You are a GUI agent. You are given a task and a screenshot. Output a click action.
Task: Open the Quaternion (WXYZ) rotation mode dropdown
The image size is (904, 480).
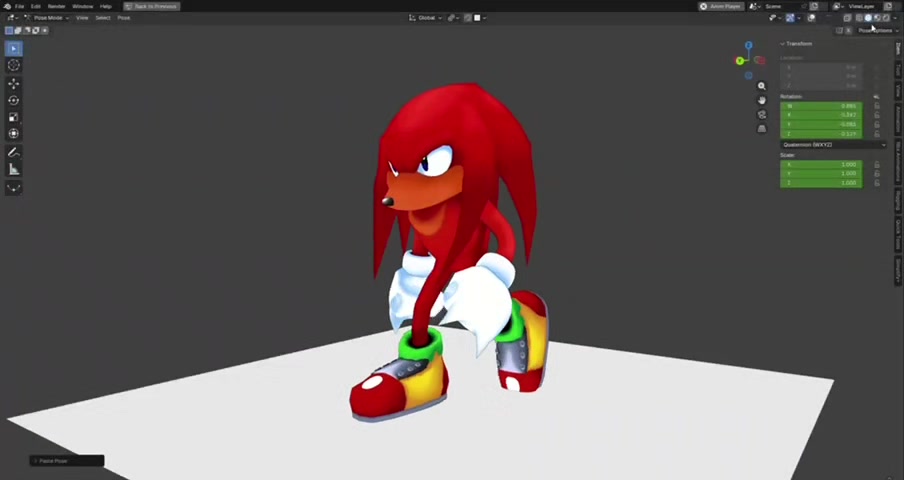834,145
